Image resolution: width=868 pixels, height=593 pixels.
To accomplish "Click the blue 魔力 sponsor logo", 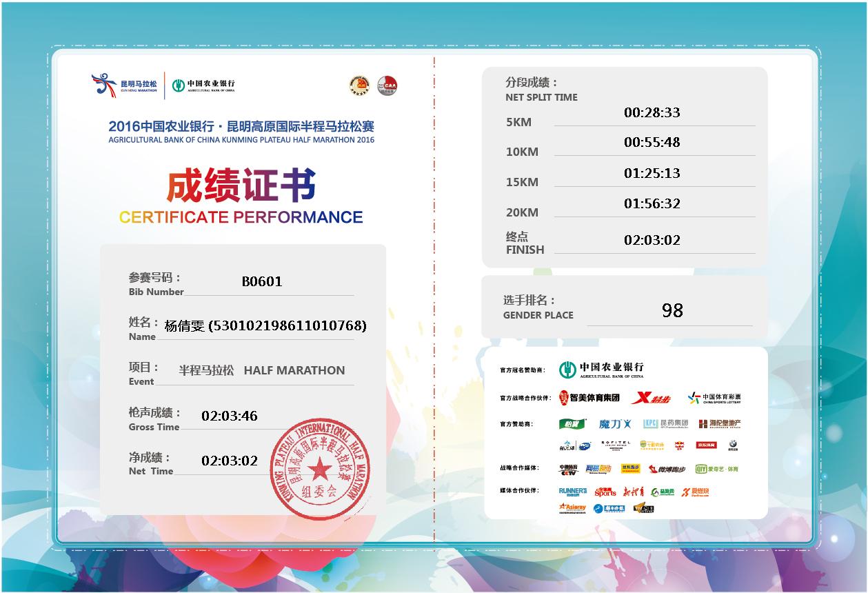I will click(615, 423).
